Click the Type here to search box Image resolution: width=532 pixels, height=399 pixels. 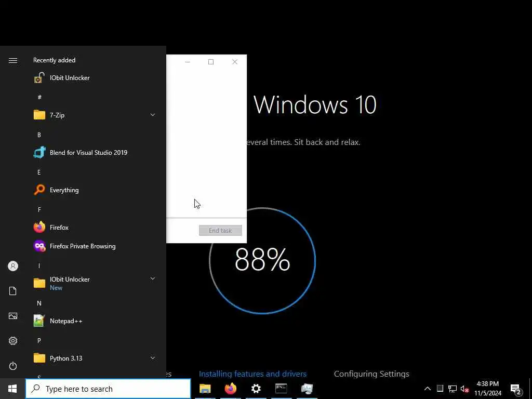point(108,389)
